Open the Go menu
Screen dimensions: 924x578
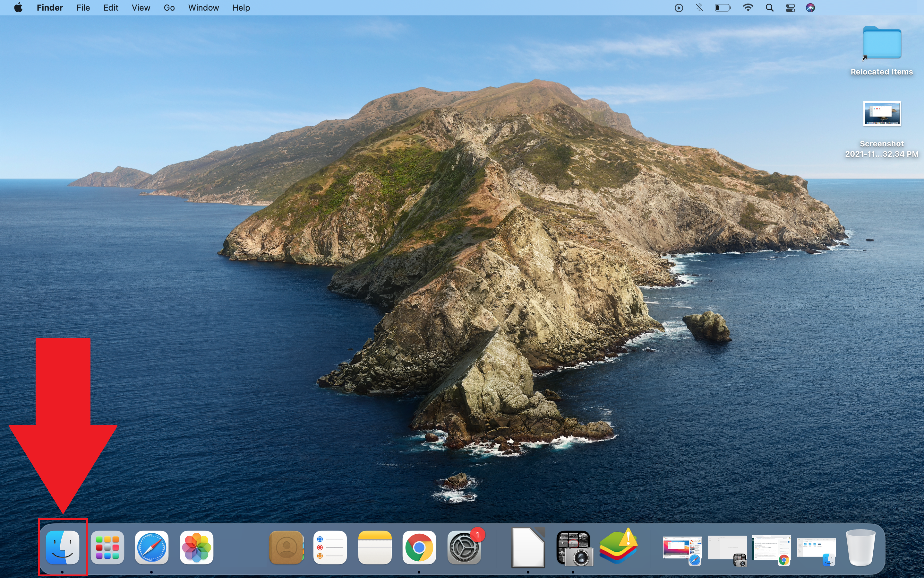coord(169,8)
